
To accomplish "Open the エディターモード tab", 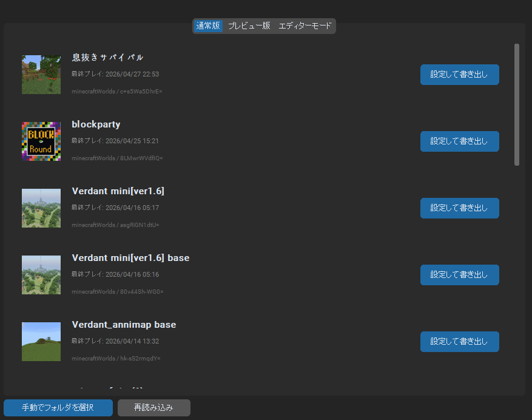I will 305,26.
